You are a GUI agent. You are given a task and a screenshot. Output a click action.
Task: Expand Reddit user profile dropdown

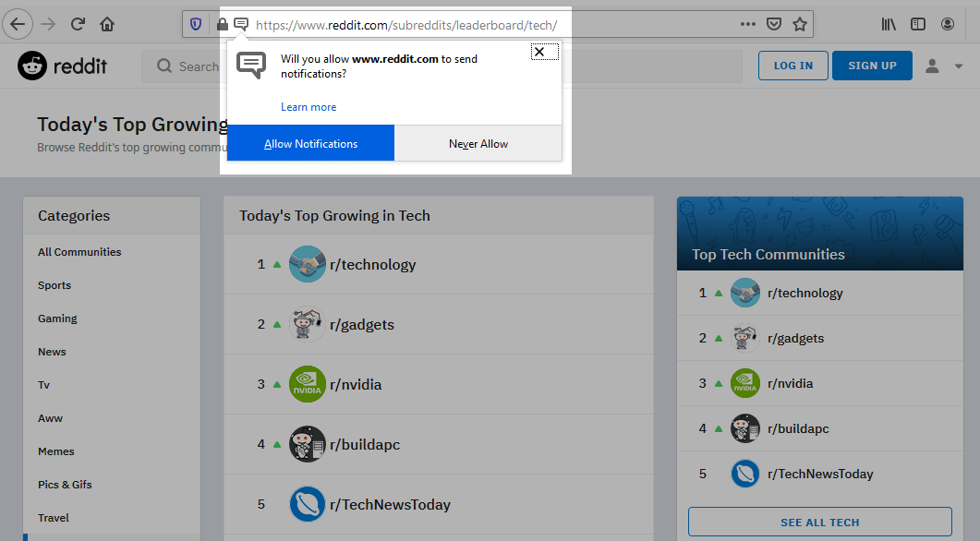(944, 66)
